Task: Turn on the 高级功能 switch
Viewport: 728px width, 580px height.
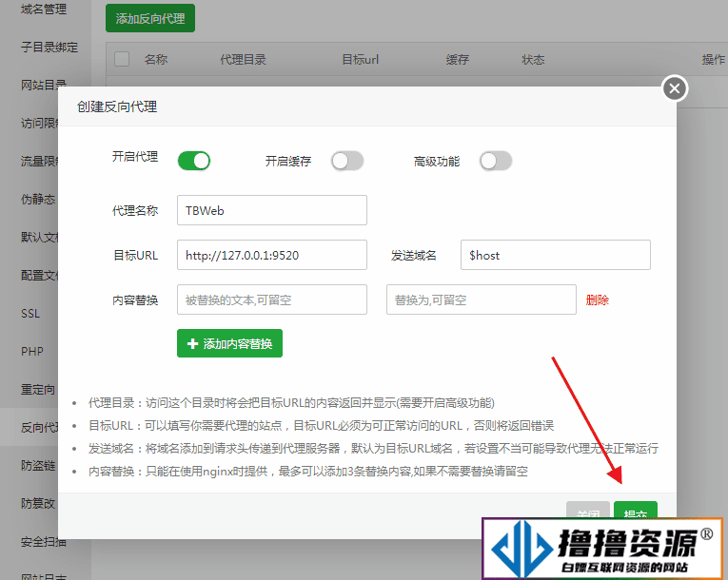Action: coord(496,161)
